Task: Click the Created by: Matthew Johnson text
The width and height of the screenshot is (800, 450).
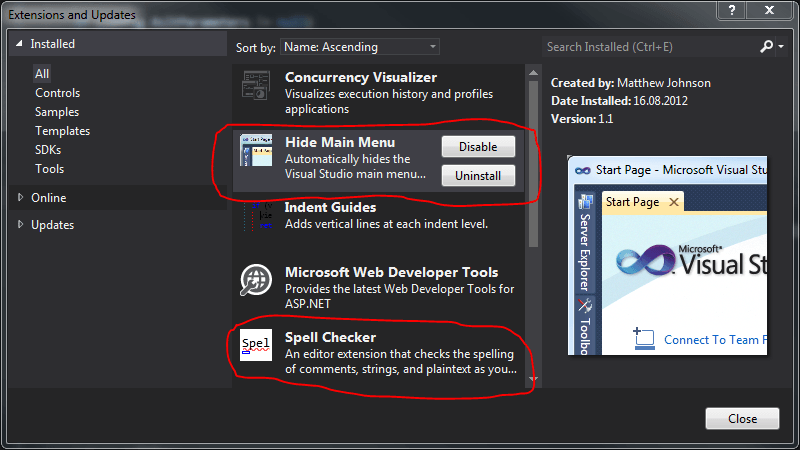Action: (631, 83)
